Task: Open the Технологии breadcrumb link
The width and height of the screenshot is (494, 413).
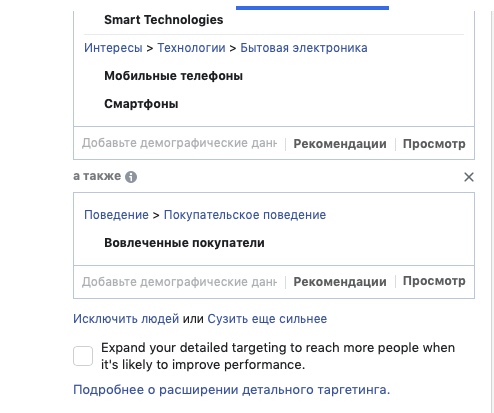Action: 191,48
